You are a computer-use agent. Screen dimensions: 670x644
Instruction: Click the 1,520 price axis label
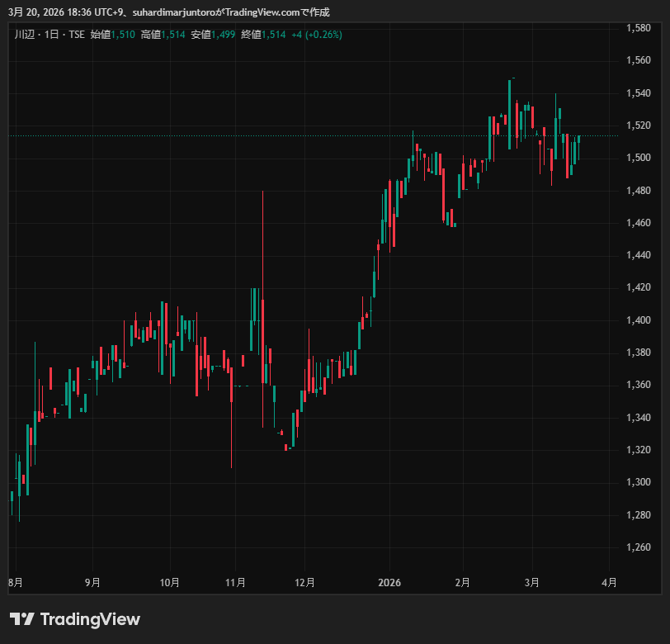pos(639,125)
